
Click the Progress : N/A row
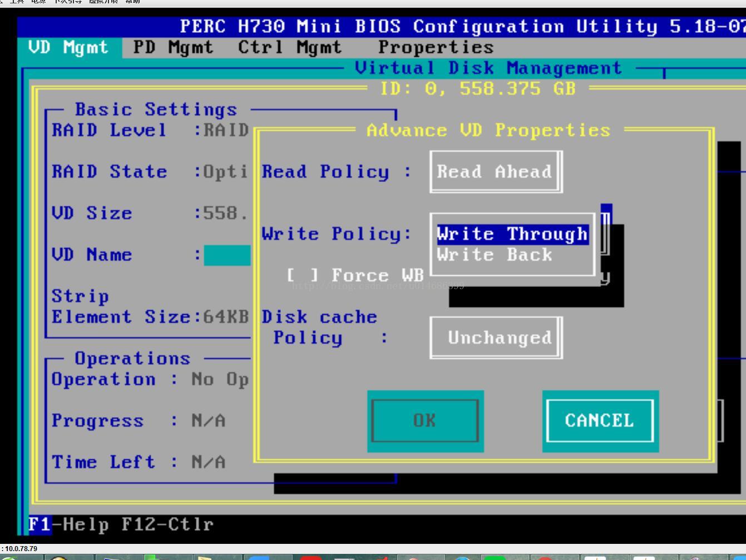click(x=139, y=421)
